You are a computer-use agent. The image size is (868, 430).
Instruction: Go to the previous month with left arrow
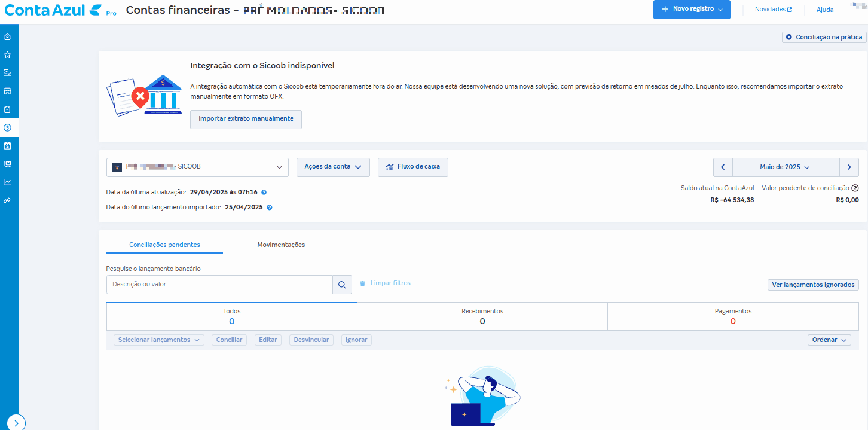[x=723, y=167]
